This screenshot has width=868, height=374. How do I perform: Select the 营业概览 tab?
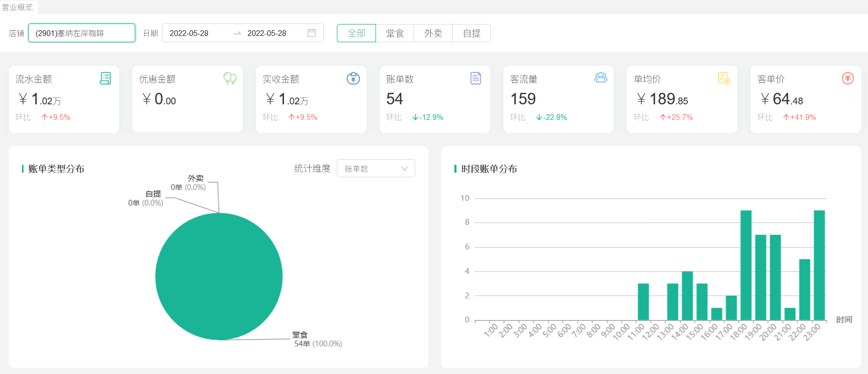[18, 7]
